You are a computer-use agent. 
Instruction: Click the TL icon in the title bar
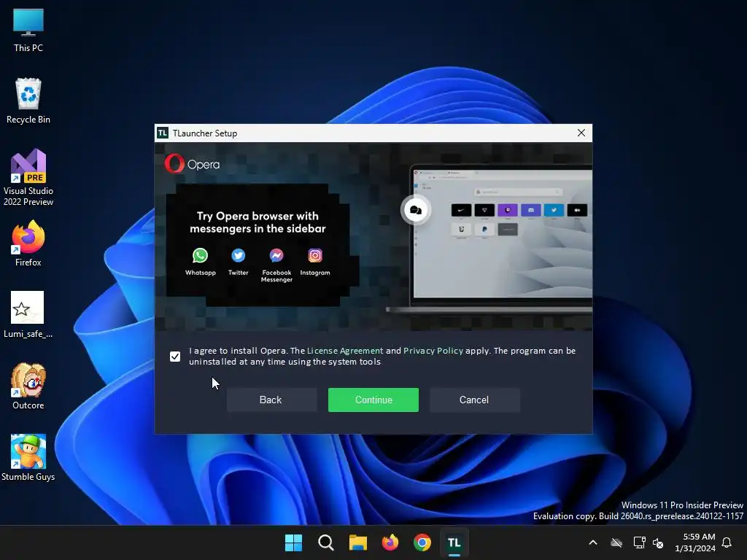[x=163, y=133]
